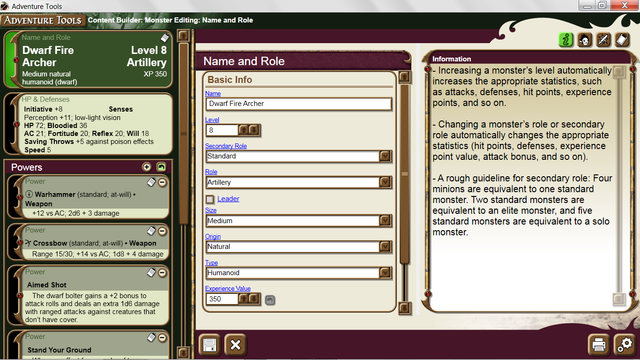Click the crossed swords icon

(x=603, y=40)
